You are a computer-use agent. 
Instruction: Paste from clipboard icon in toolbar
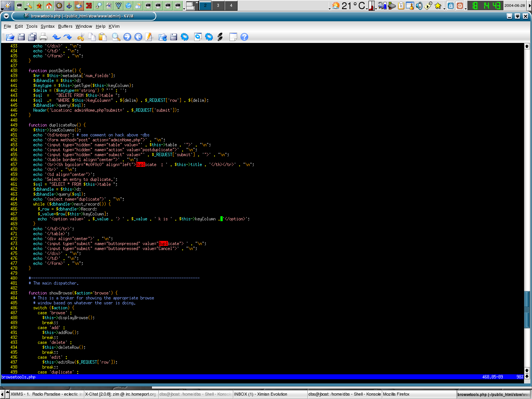[103, 37]
